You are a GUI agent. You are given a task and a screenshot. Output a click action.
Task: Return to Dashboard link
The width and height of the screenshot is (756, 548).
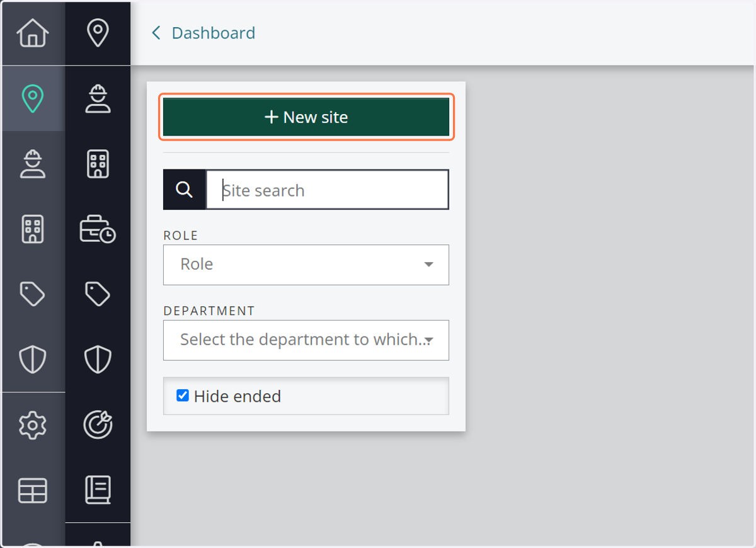(x=214, y=33)
